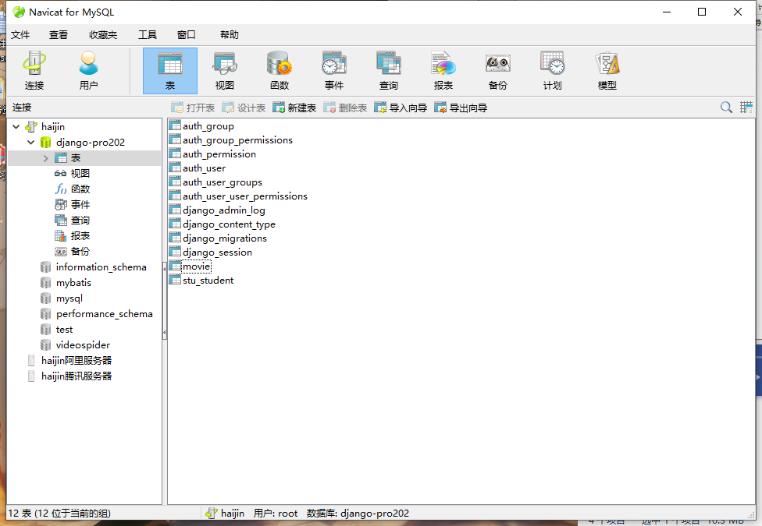Select the 视图 (View) toolbar icon
Screen dimensions: 762x526
click(225, 71)
